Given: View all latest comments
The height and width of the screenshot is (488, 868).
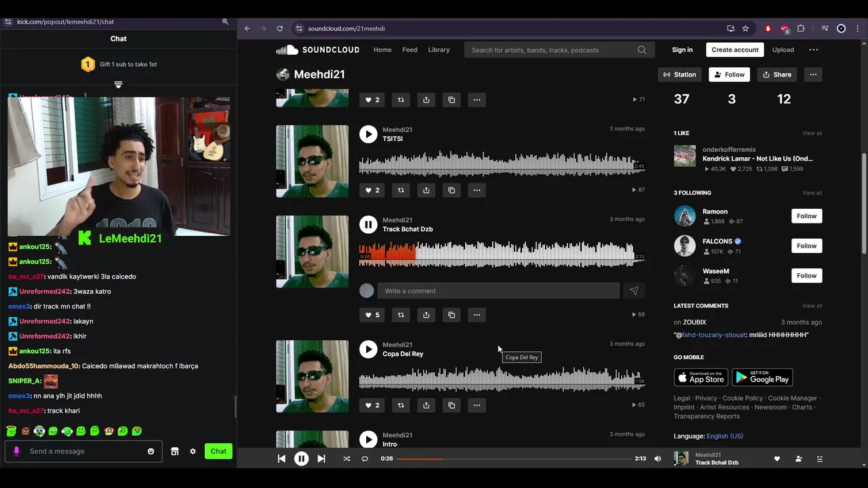Looking at the screenshot, I should pos(812,306).
